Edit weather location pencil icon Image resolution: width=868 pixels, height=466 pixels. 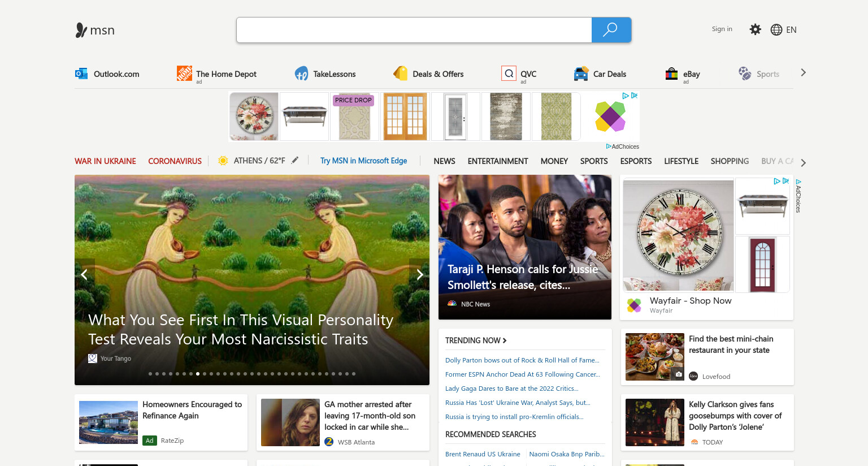295,160
